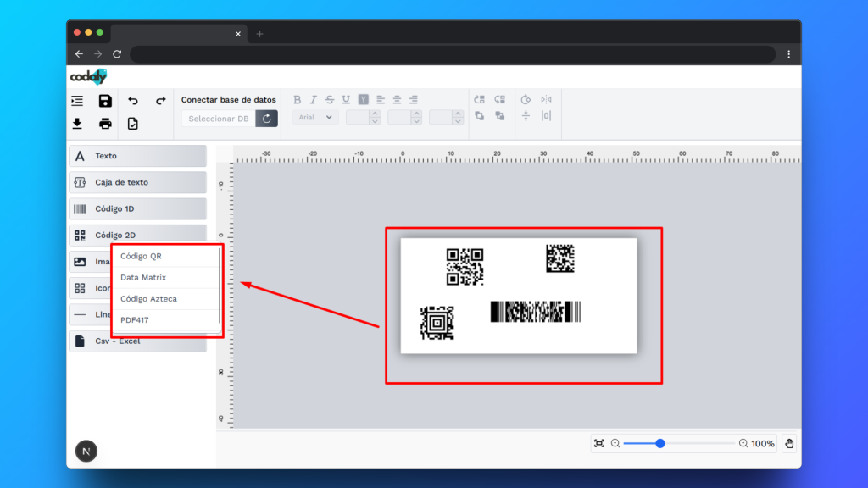This screenshot has height=488, width=868.
Task: Go back in the browser
Action: pos(79,54)
